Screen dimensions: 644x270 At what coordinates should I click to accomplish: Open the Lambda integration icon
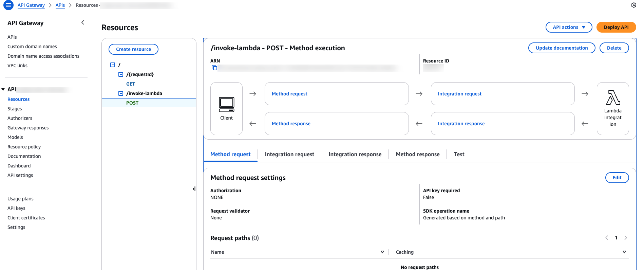click(613, 98)
